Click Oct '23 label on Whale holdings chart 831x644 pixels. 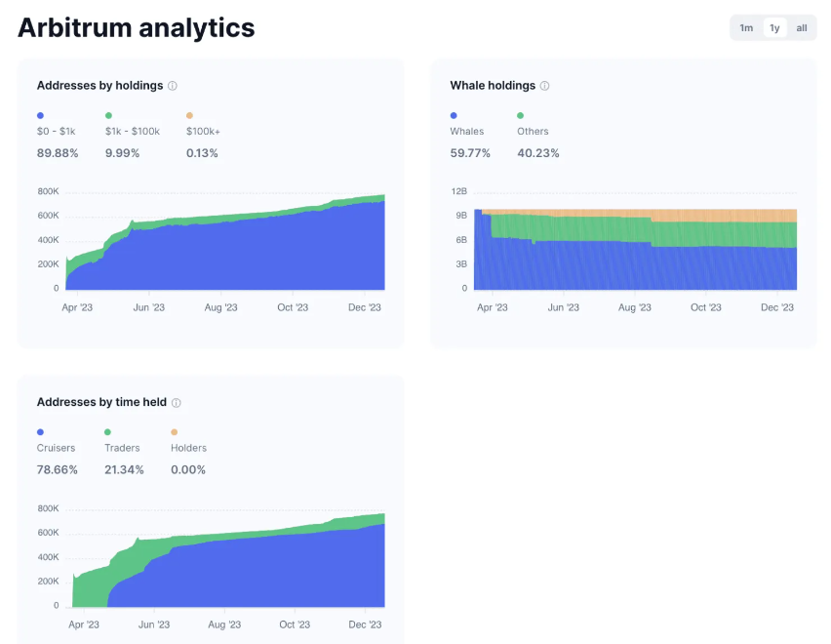coord(705,307)
